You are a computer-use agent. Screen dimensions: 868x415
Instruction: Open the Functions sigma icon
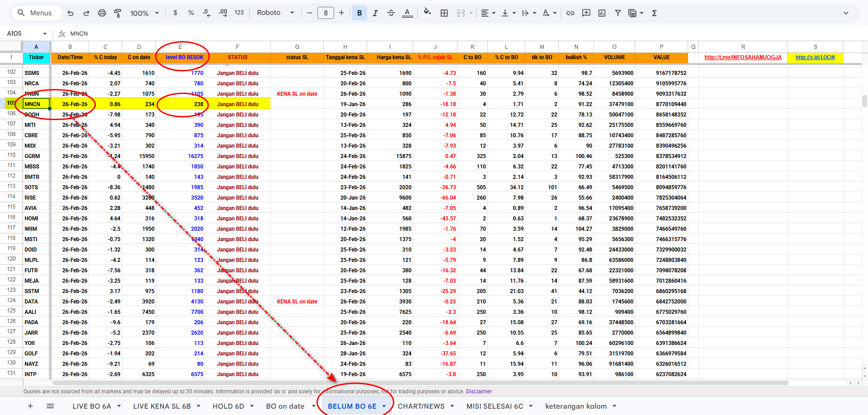654,13
